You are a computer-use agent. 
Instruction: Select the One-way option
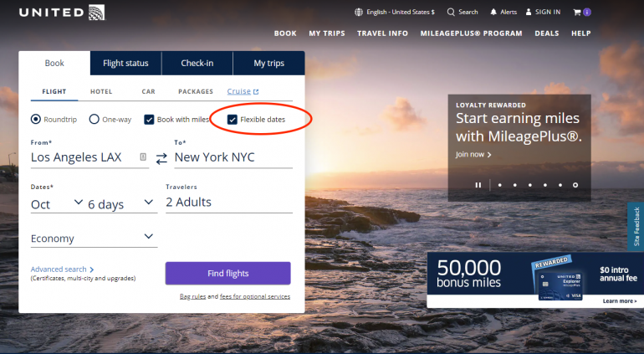tap(95, 120)
